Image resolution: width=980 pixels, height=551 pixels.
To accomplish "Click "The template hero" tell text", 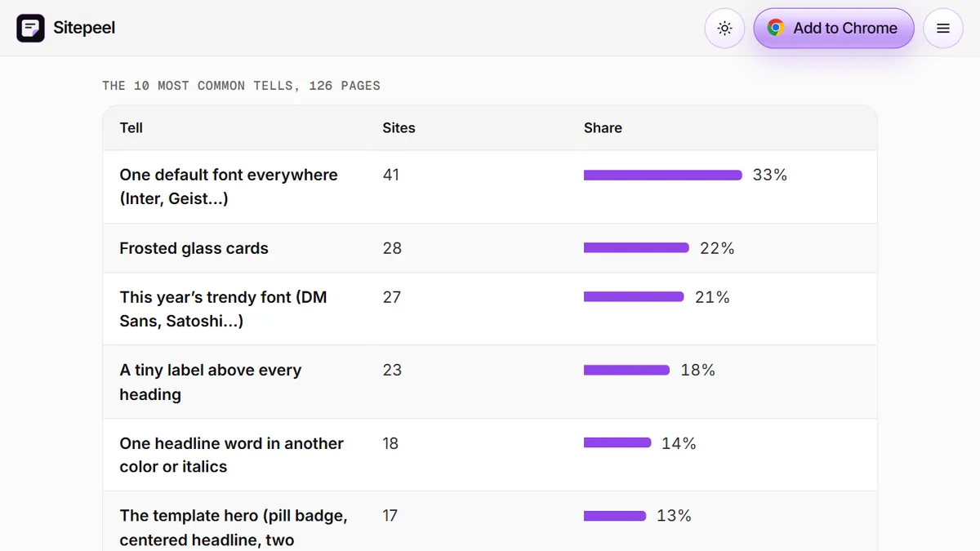I will point(234,527).
